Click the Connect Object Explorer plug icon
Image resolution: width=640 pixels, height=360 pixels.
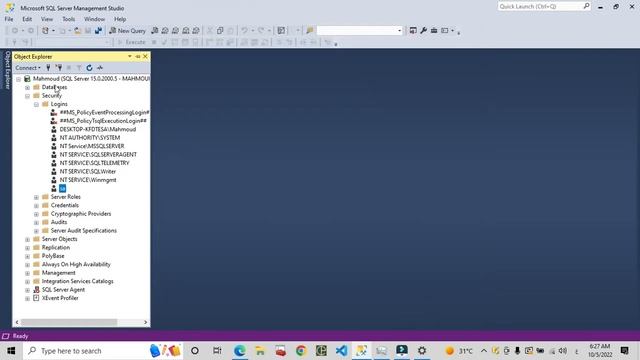click(x=48, y=68)
